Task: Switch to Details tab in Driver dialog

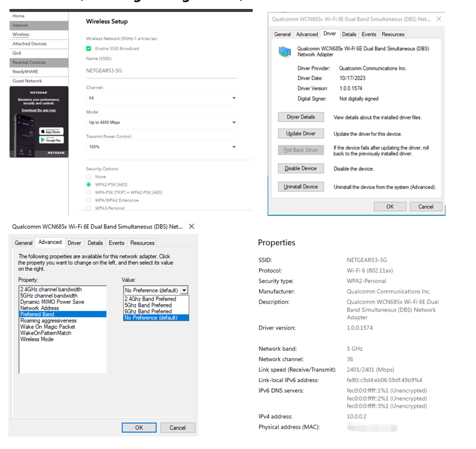Action: pyautogui.click(x=349, y=34)
